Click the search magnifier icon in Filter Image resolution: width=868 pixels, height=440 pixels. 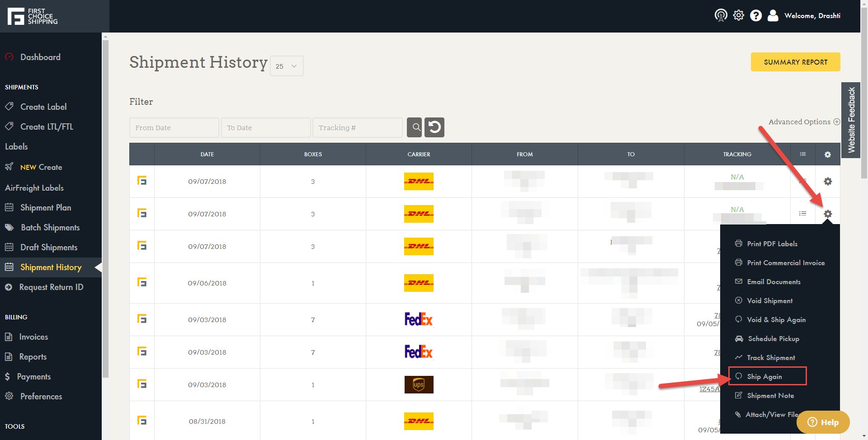[x=414, y=127]
